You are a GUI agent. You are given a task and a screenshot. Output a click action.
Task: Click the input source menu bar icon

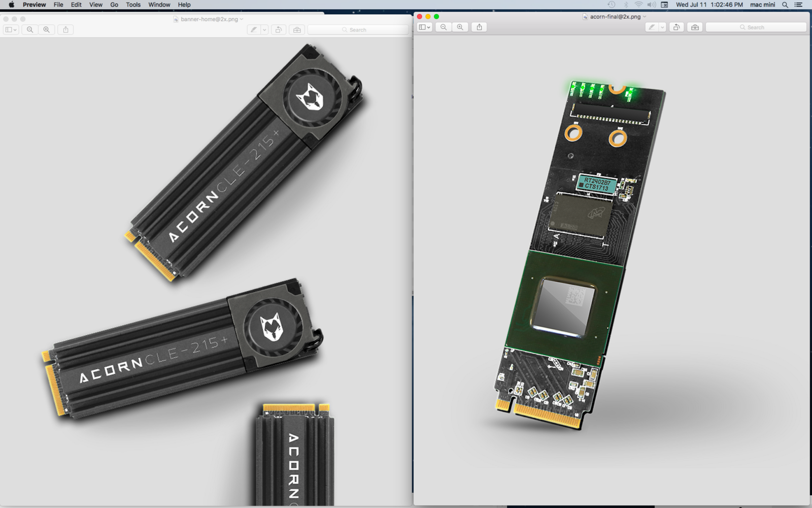coord(664,5)
